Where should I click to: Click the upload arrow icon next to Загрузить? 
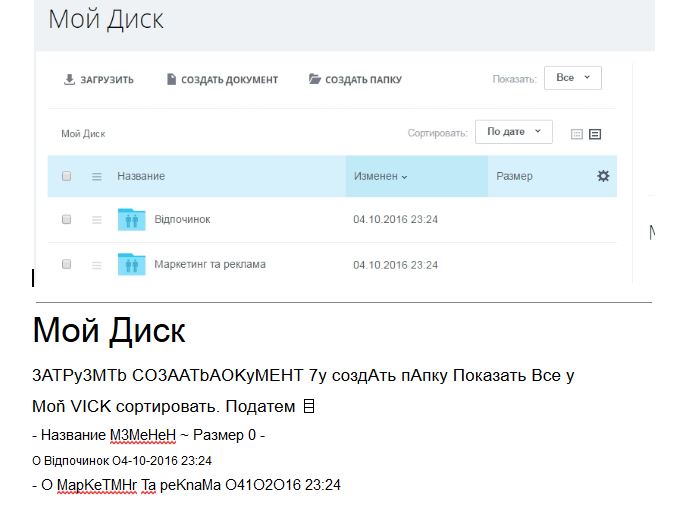pyautogui.click(x=69, y=79)
